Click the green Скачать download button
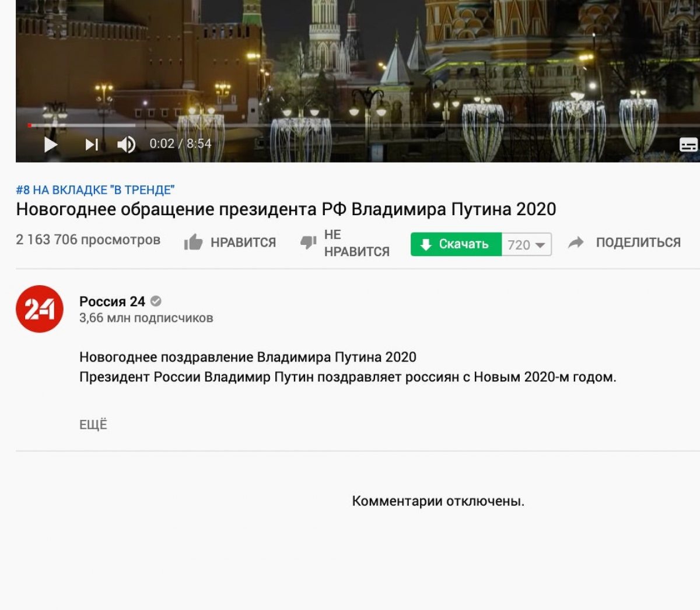 pos(456,244)
